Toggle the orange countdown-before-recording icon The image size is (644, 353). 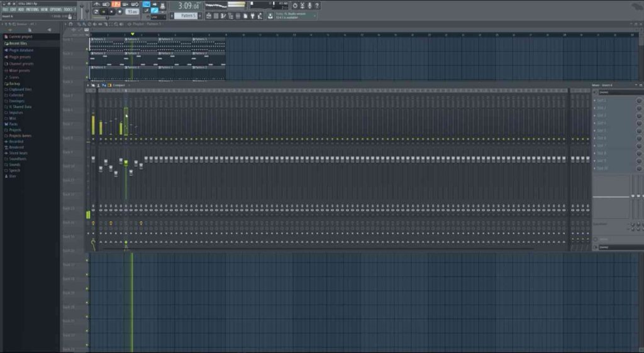(x=116, y=4)
